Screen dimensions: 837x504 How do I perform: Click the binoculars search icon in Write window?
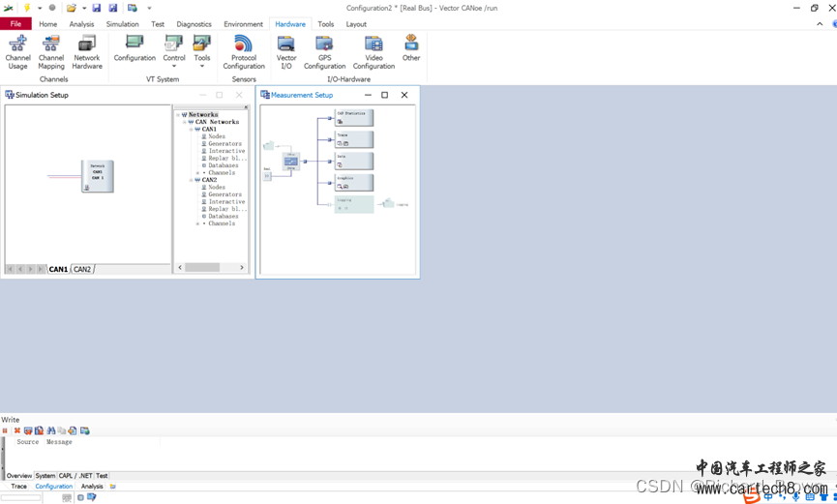[50, 430]
